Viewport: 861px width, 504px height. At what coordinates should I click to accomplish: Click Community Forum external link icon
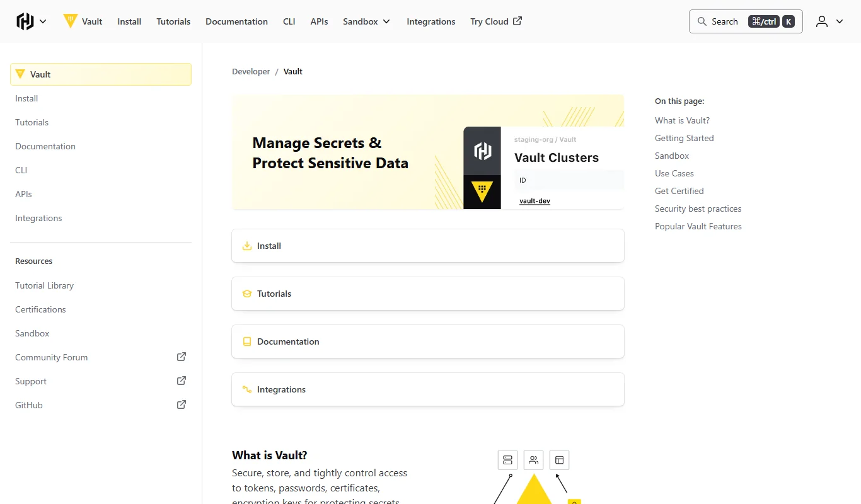[182, 357]
